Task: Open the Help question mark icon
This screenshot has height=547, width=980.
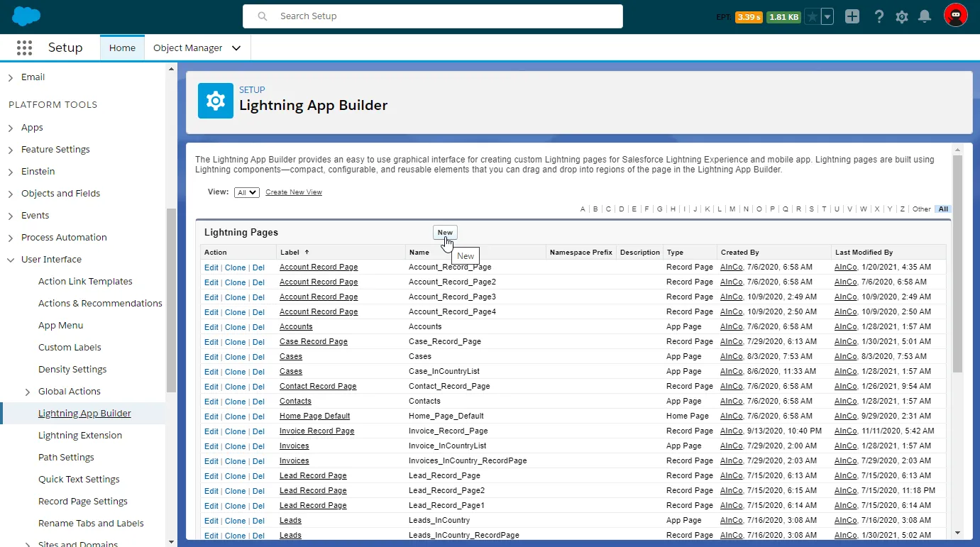Action: pyautogui.click(x=879, y=17)
